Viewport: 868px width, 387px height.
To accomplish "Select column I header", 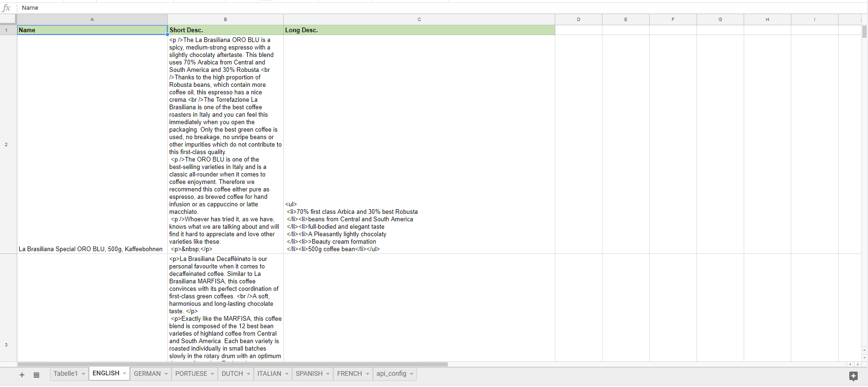I will click(815, 20).
